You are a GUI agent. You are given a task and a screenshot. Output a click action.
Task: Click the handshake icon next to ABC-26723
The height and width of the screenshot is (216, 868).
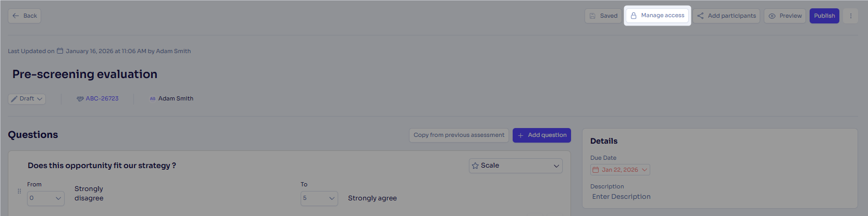click(80, 98)
